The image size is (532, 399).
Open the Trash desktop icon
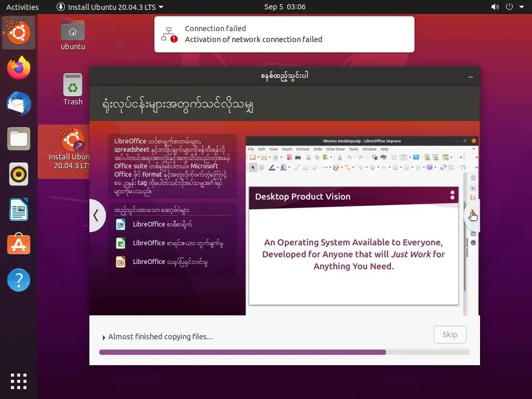[73, 90]
